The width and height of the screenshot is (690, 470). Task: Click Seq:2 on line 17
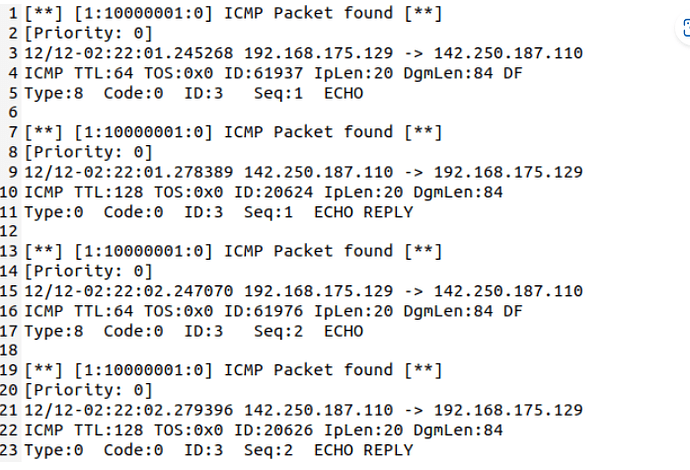(279, 331)
